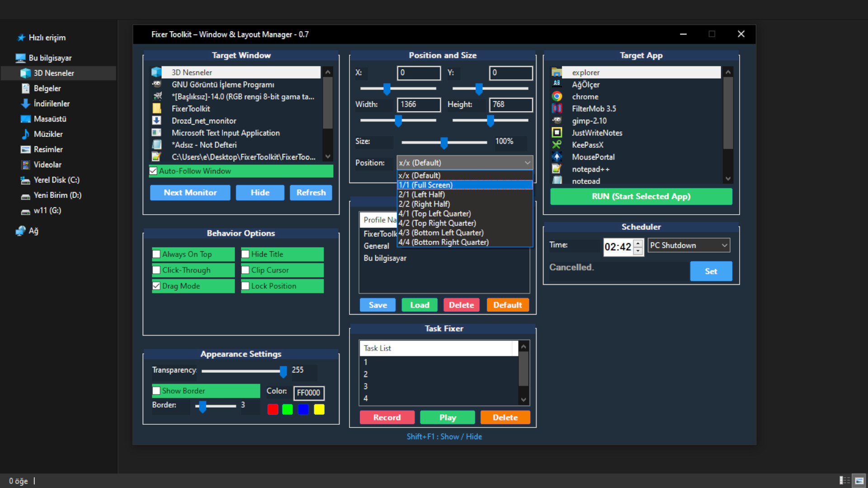The image size is (868, 488).
Task: Select the chrome icon in Target App list
Action: pyautogui.click(x=557, y=96)
